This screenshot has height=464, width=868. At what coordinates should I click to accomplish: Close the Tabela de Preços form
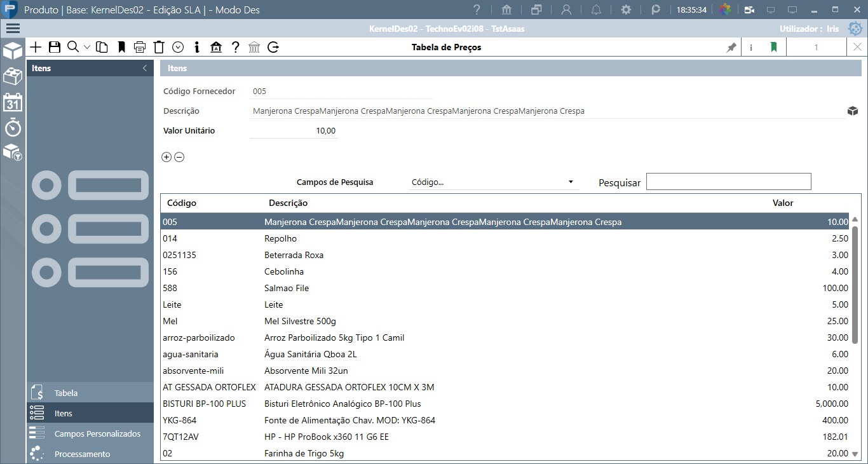857,47
